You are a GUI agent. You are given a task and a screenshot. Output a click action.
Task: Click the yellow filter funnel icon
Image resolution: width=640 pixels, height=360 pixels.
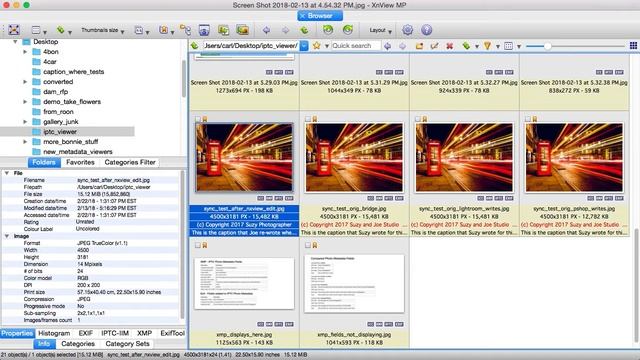[487, 46]
